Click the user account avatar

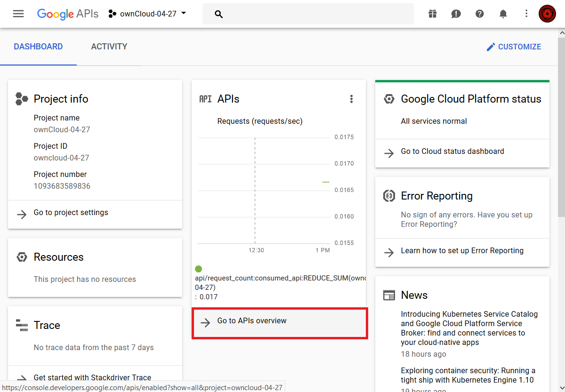pyautogui.click(x=547, y=14)
